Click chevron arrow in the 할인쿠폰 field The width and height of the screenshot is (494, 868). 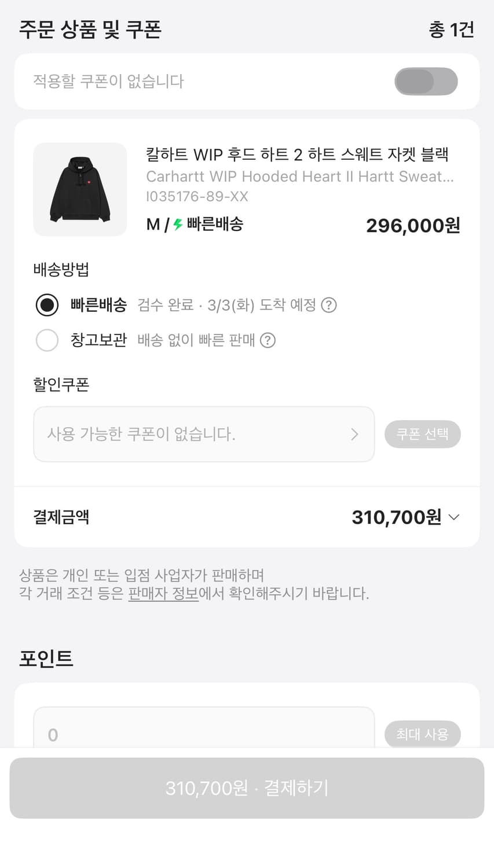pos(355,434)
